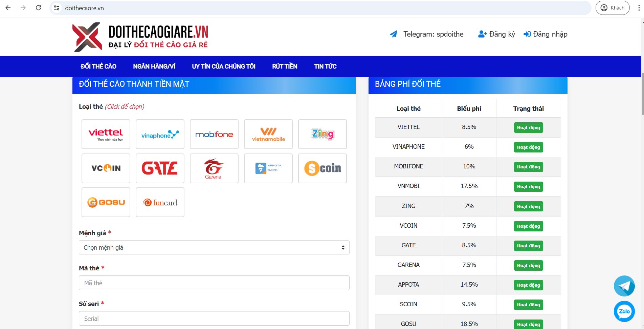
Task: Click Hoạt động badge for VNMOBI
Action: (x=529, y=187)
